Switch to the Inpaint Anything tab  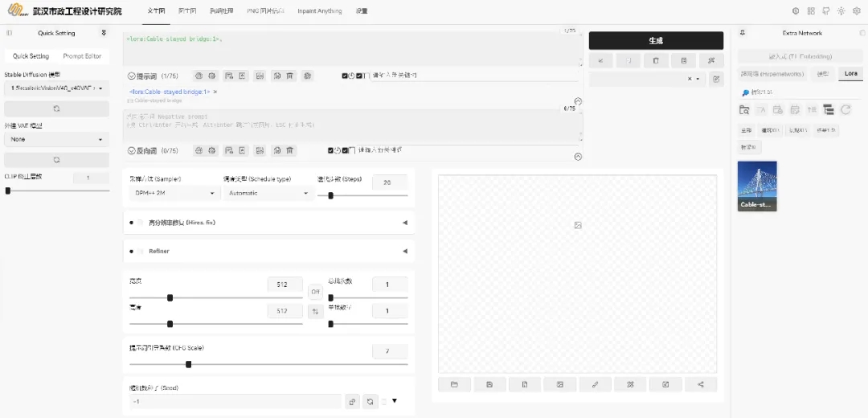pyautogui.click(x=319, y=11)
